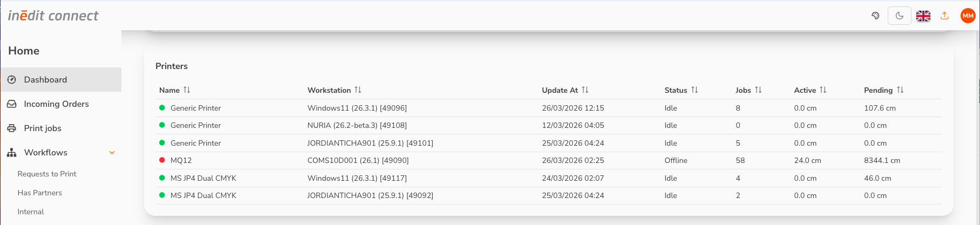Click the Incoming Orders inbox icon

(11, 104)
